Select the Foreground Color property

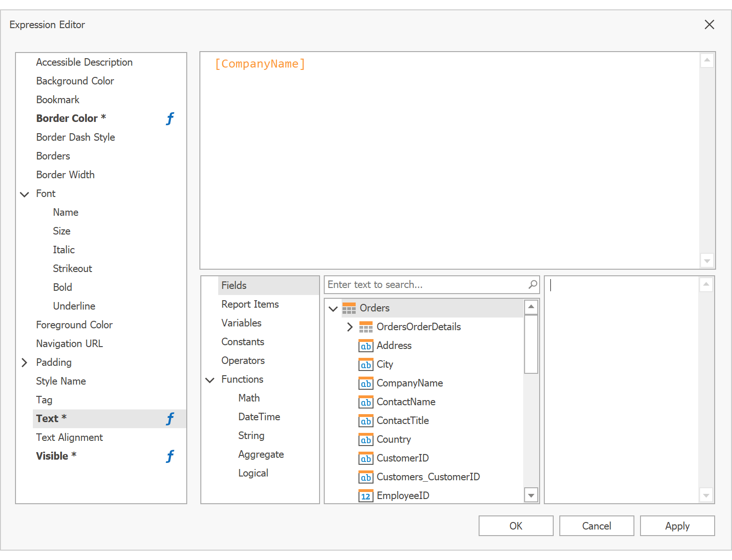click(74, 325)
